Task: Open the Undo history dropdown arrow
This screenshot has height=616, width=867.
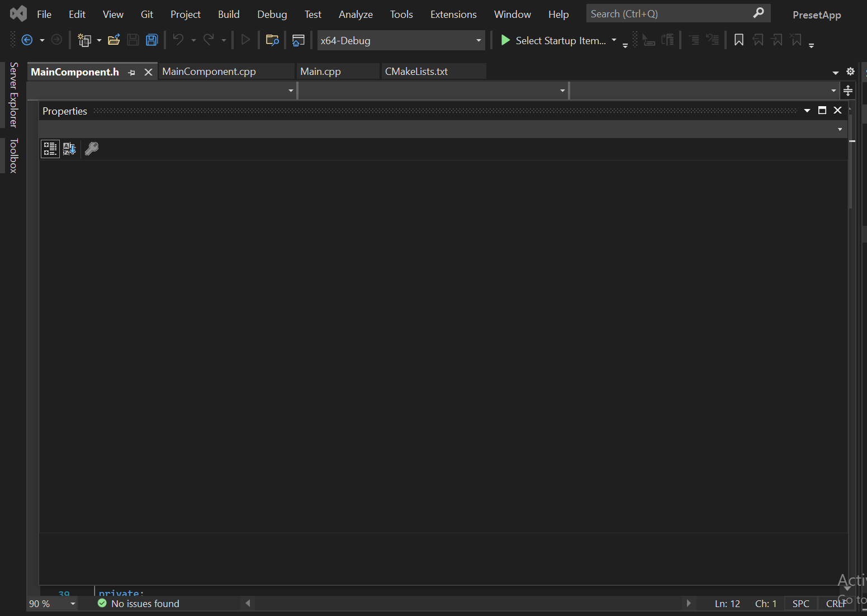Action: (193, 40)
